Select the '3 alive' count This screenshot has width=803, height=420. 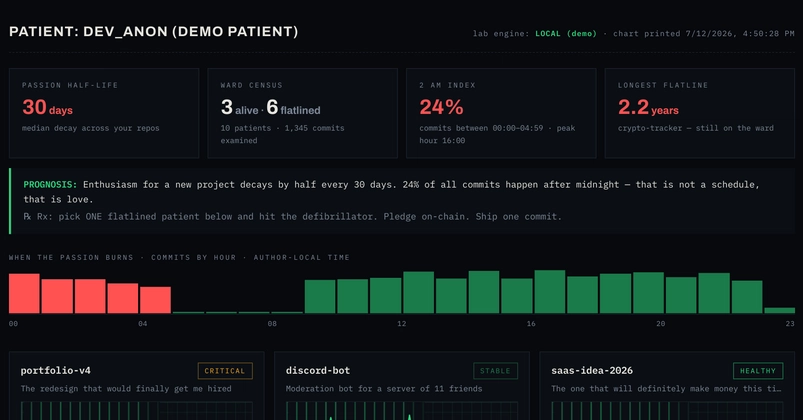tap(239, 107)
